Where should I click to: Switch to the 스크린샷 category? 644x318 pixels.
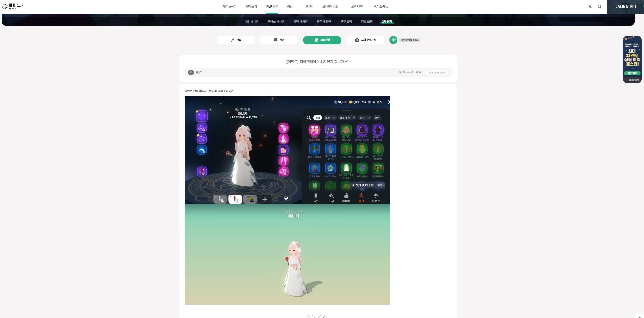[x=322, y=40]
